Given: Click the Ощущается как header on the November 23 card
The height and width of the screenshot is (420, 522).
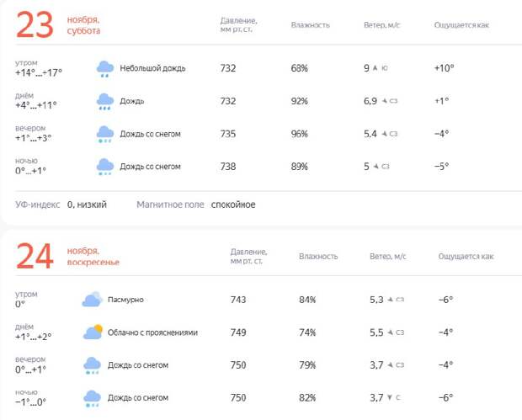Looking at the screenshot, I should 461,25.
